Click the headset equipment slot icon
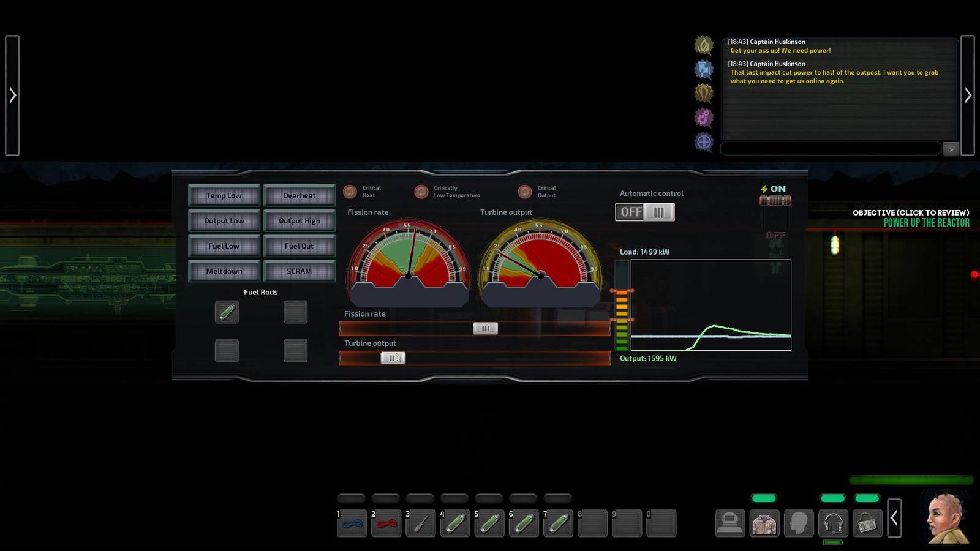 833,523
